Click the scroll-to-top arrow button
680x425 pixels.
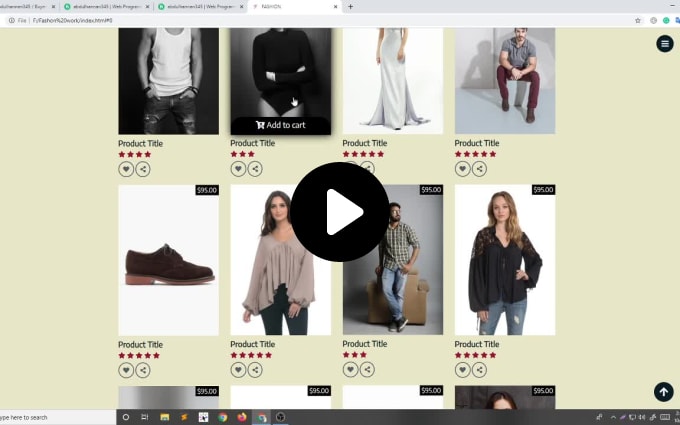point(664,392)
